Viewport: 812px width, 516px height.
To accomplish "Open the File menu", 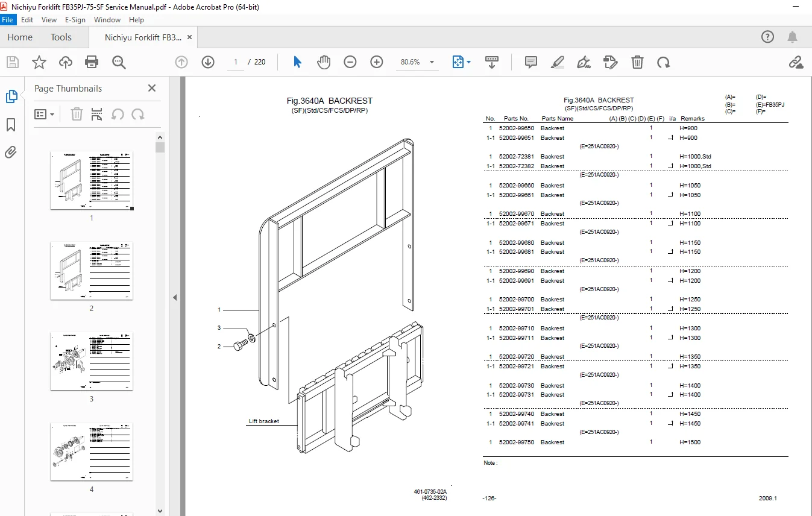I will pos(8,20).
